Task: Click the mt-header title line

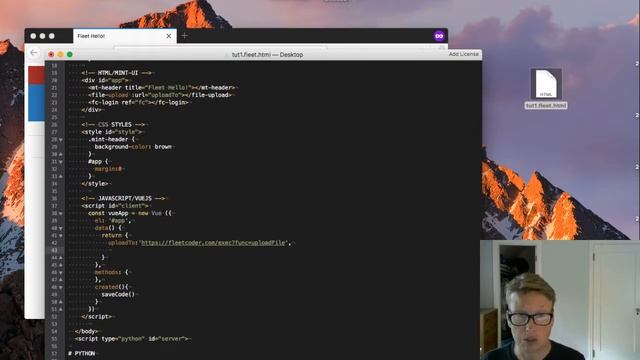Action: pyautogui.click(x=162, y=88)
